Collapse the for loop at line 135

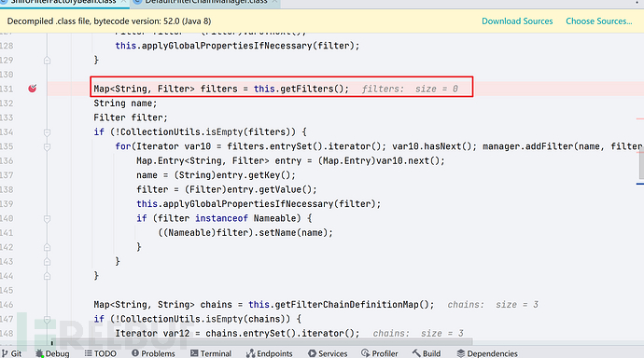(48, 146)
